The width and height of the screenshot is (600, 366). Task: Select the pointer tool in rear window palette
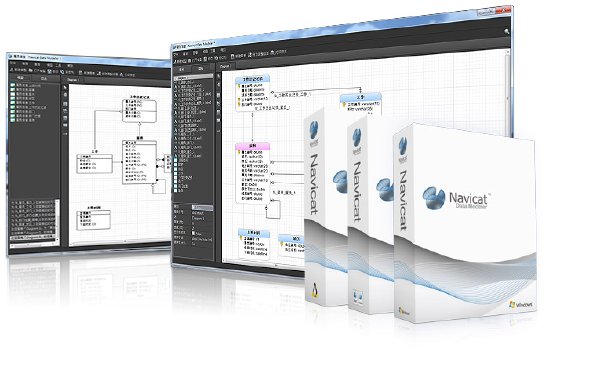(x=65, y=87)
